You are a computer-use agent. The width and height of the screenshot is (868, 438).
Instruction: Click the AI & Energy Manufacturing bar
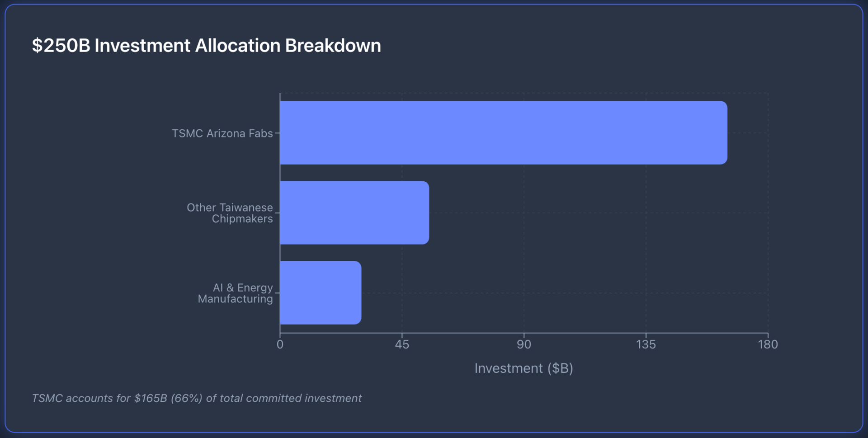320,293
